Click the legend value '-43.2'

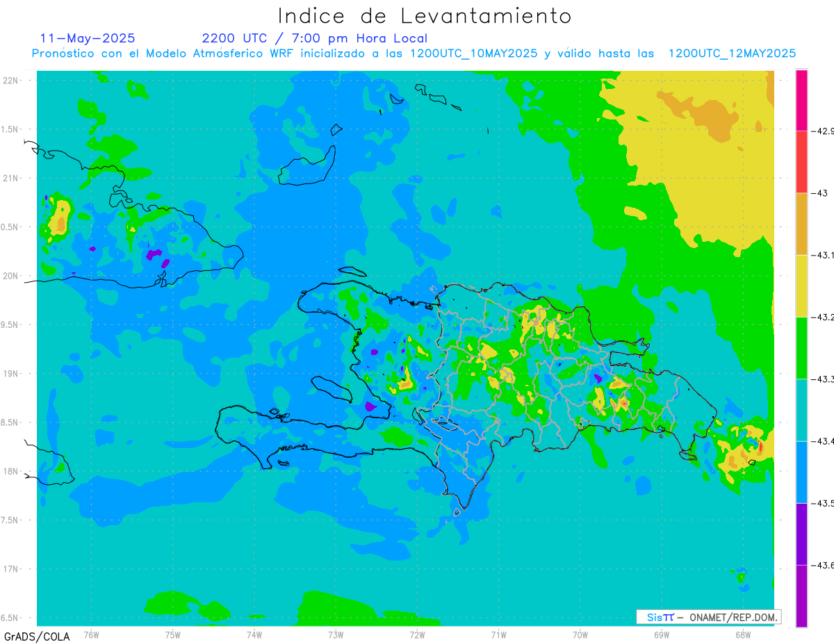coord(821,317)
